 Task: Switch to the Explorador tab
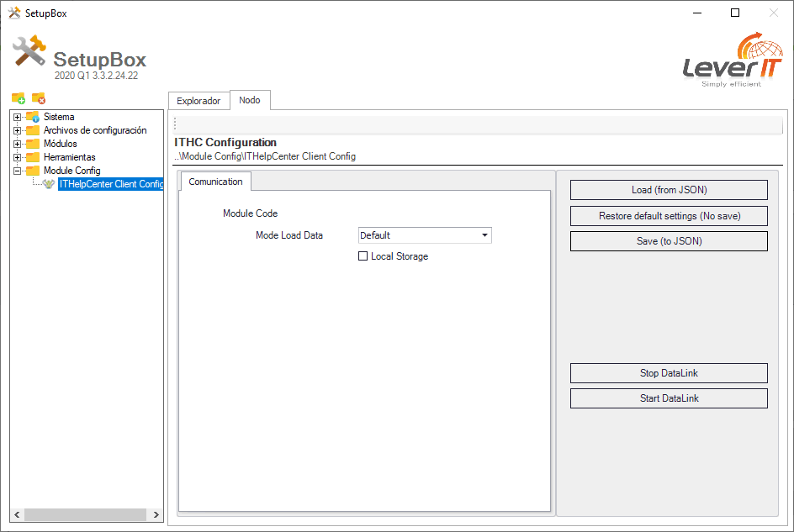[x=198, y=101]
